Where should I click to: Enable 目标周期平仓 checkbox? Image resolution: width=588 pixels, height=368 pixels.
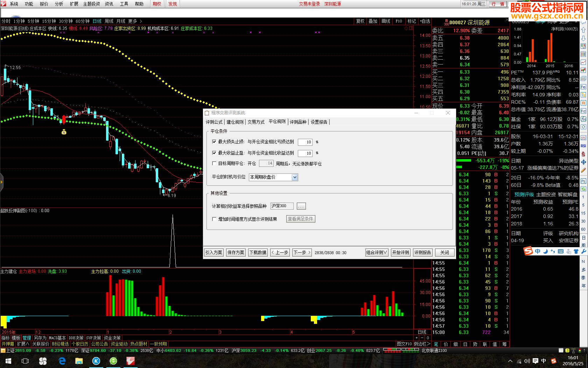pyautogui.click(x=214, y=163)
